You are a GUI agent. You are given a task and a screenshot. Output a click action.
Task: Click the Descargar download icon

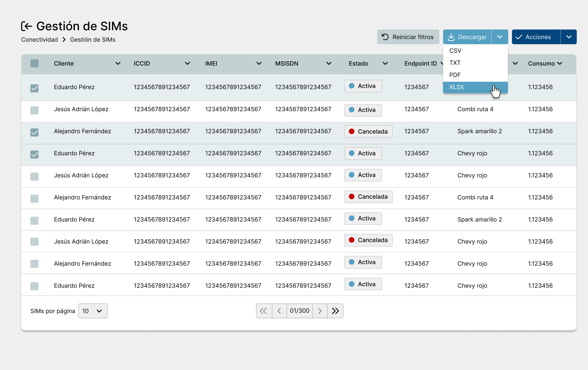451,37
